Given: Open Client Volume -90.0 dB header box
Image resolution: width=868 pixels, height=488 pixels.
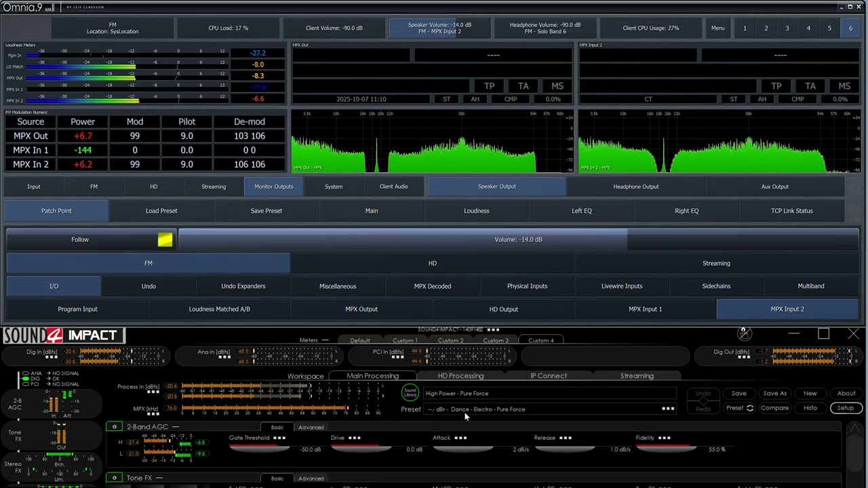Looking at the screenshot, I should coord(334,28).
